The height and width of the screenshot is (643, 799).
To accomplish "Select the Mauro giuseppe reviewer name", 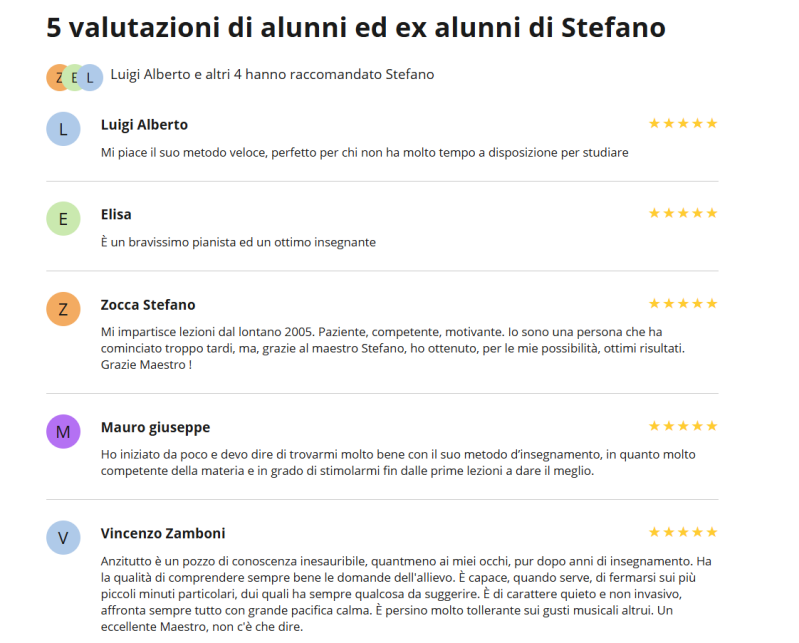I will (x=155, y=427).
